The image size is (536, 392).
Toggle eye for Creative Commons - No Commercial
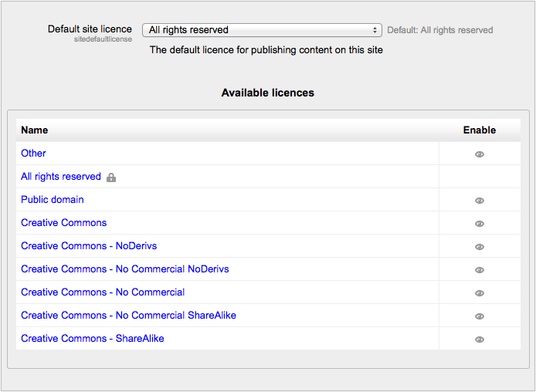point(480,293)
